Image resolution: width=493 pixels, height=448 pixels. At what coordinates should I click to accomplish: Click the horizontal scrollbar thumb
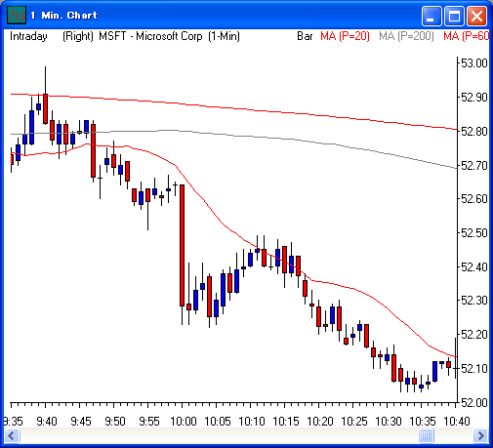pos(426,435)
